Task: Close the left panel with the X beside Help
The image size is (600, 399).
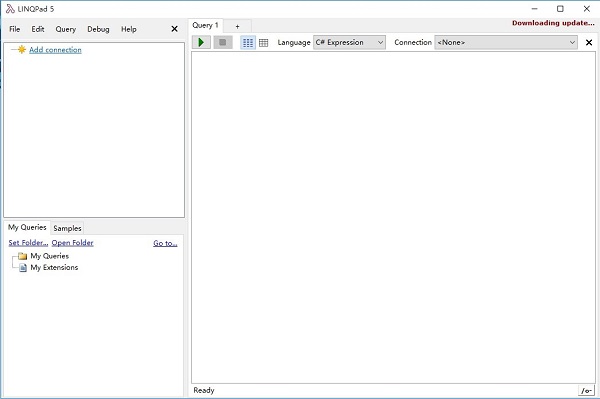Action: point(174,29)
